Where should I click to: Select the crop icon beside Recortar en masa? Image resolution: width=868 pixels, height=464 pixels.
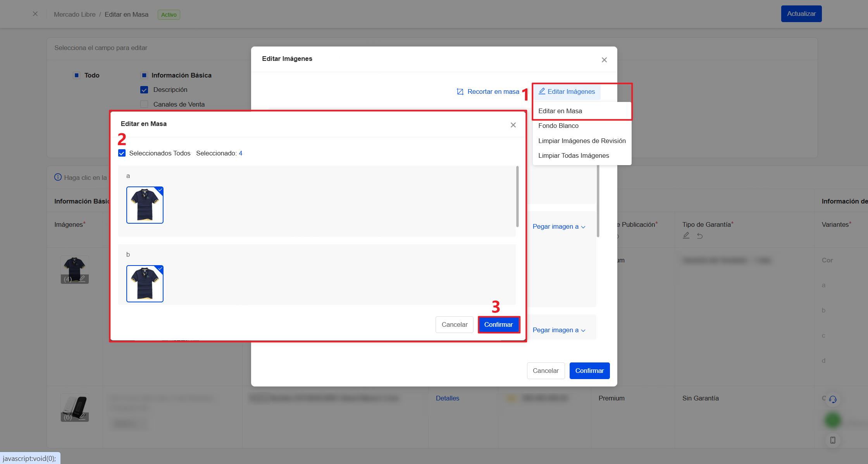[460, 91]
